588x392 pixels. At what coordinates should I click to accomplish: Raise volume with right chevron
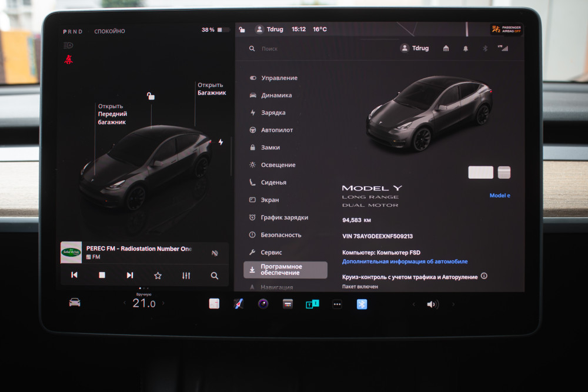pyautogui.click(x=453, y=304)
